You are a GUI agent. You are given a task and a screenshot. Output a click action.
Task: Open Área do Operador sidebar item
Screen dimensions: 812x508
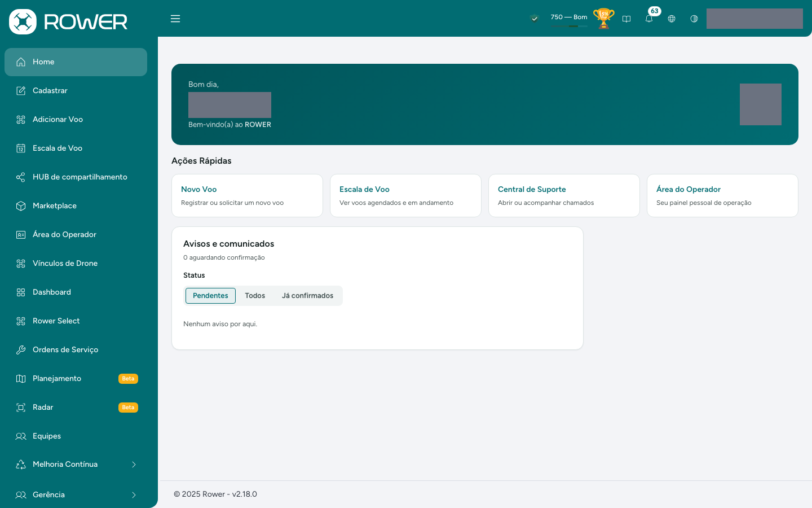pyautogui.click(x=76, y=235)
